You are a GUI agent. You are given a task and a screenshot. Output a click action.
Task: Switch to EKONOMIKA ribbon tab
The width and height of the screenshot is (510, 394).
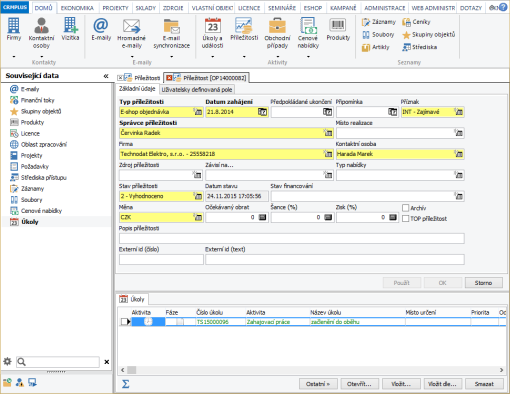(x=77, y=8)
